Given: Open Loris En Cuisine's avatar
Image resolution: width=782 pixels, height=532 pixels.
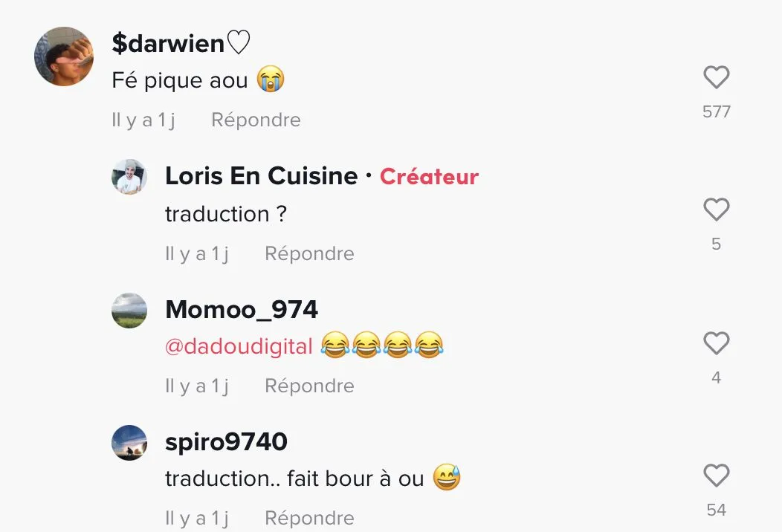Looking at the screenshot, I should pyautogui.click(x=129, y=177).
